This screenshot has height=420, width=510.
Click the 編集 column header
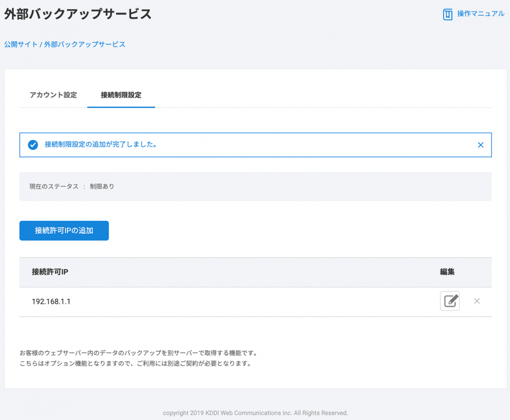pyautogui.click(x=447, y=272)
